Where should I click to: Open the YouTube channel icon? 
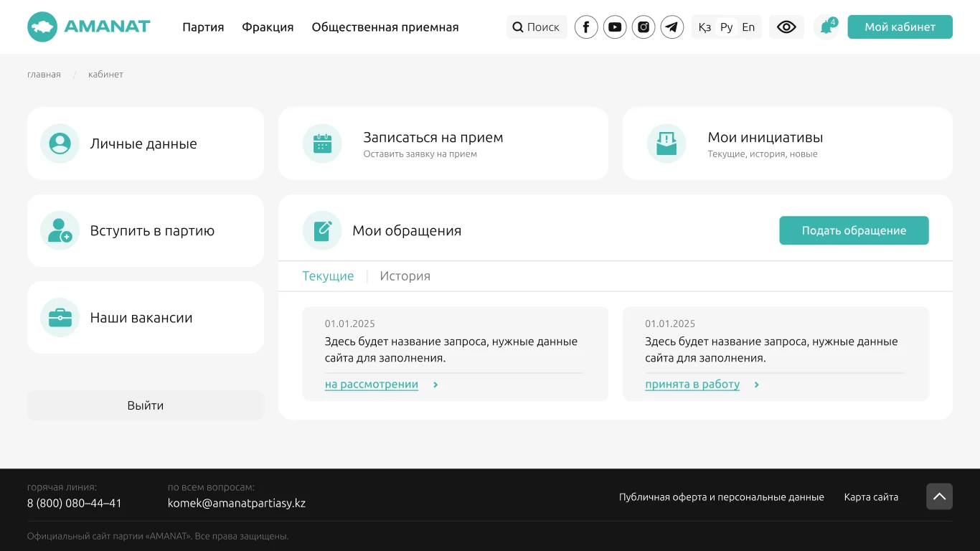[615, 27]
